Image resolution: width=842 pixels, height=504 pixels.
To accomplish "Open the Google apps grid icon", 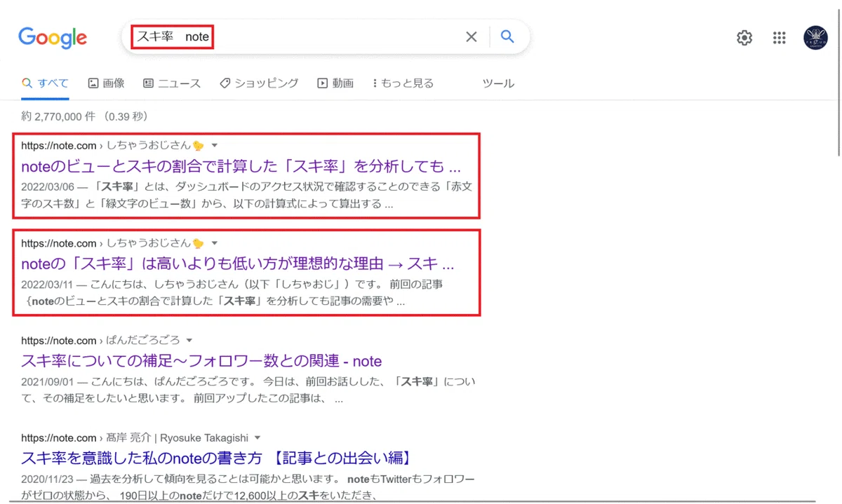I will pos(780,38).
